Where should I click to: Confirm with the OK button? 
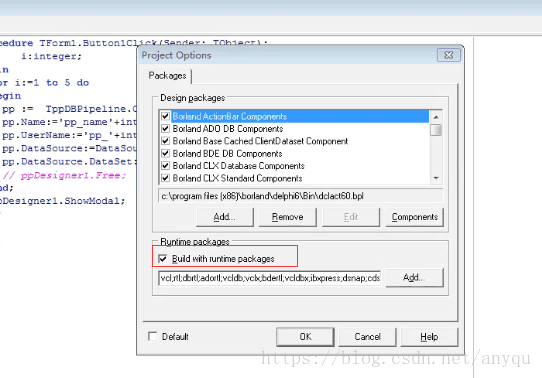pos(305,337)
